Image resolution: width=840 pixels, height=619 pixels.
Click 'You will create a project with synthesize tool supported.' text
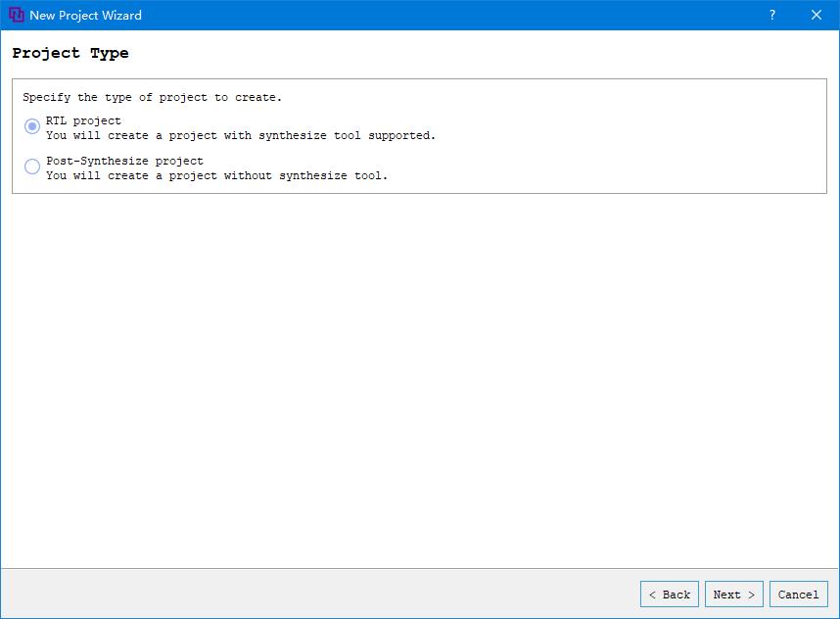(241, 135)
